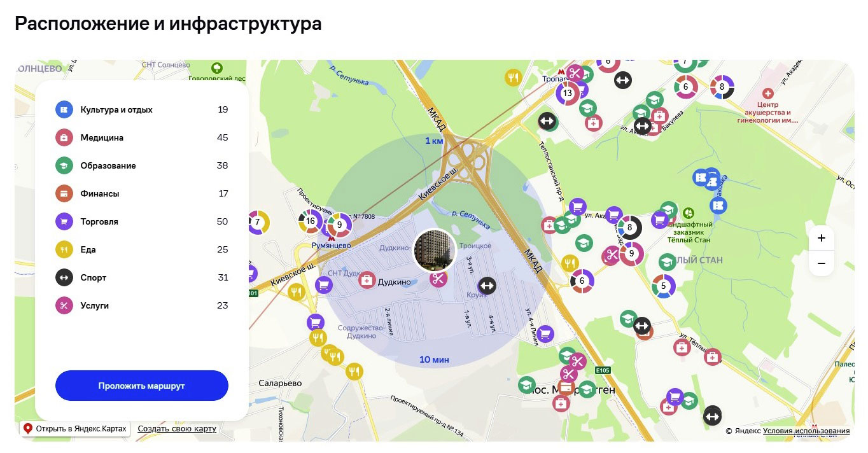The image size is (868, 453).
Task: Open the cluster marker labeled 16
Action: 310,221
